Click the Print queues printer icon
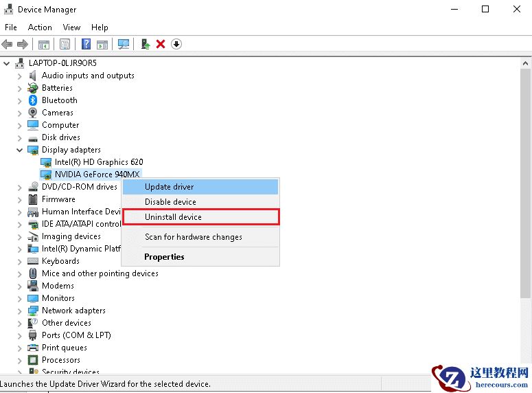 33,348
